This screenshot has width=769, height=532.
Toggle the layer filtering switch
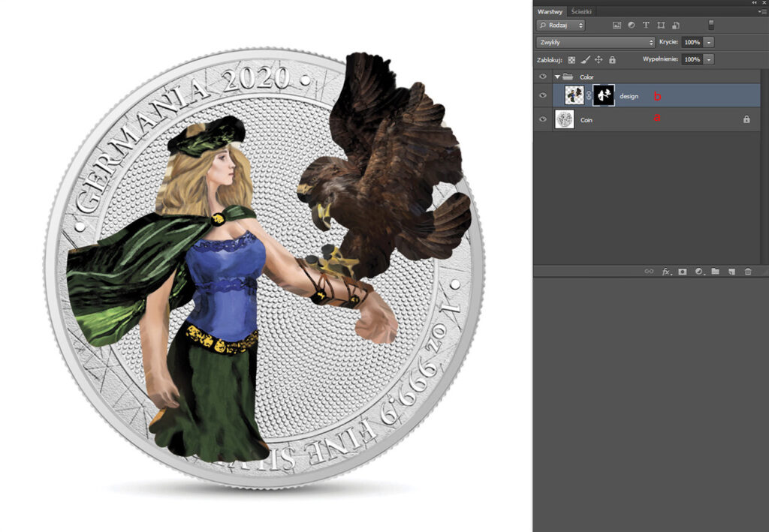[x=711, y=25]
